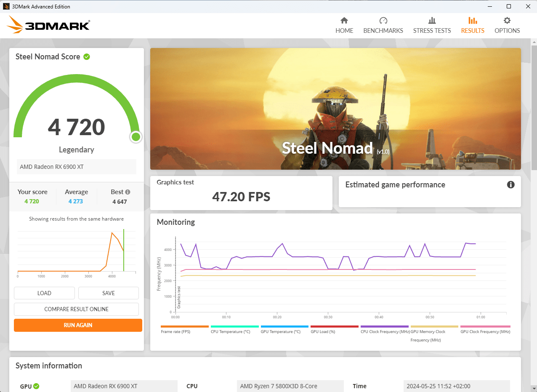The image size is (537, 392).
Task: Click the Legendary rating label
Action: [x=77, y=149]
